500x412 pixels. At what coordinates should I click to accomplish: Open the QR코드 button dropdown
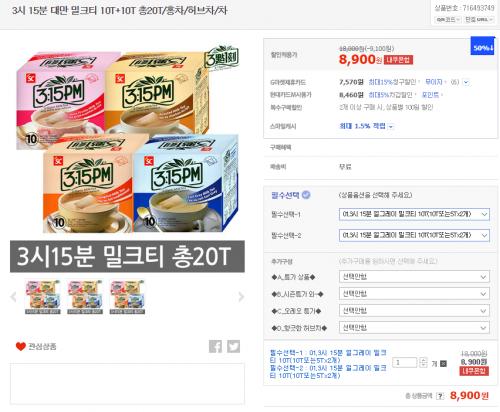[448, 20]
